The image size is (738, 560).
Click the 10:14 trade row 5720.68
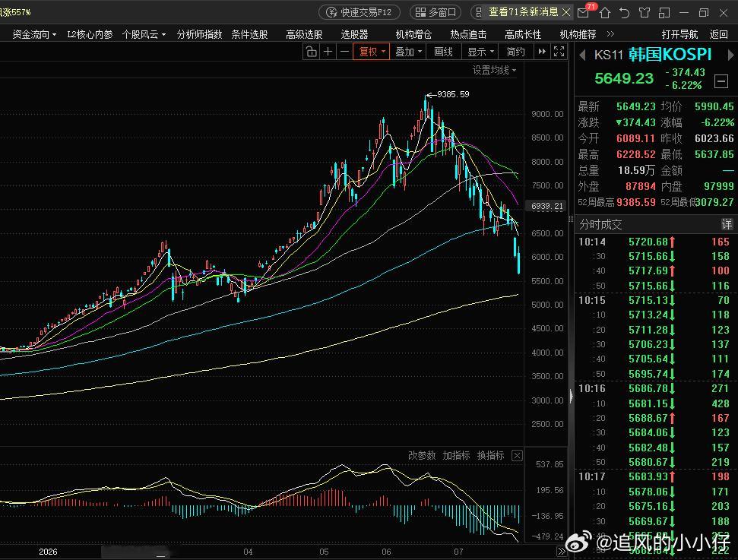pyautogui.click(x=654, y=242)
